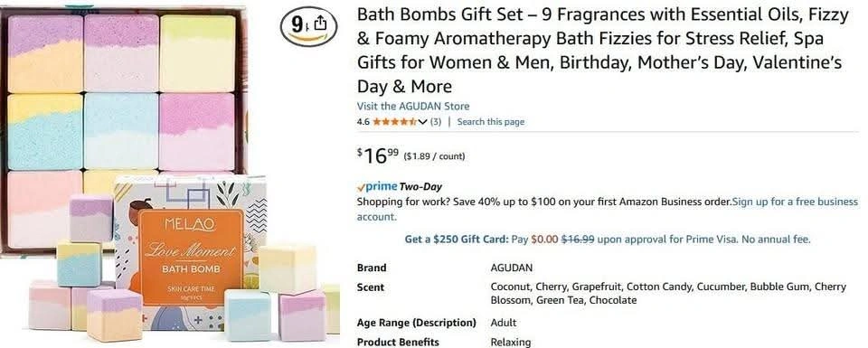
Task: Click Search this page link
Action: click(x=490, y=122)
